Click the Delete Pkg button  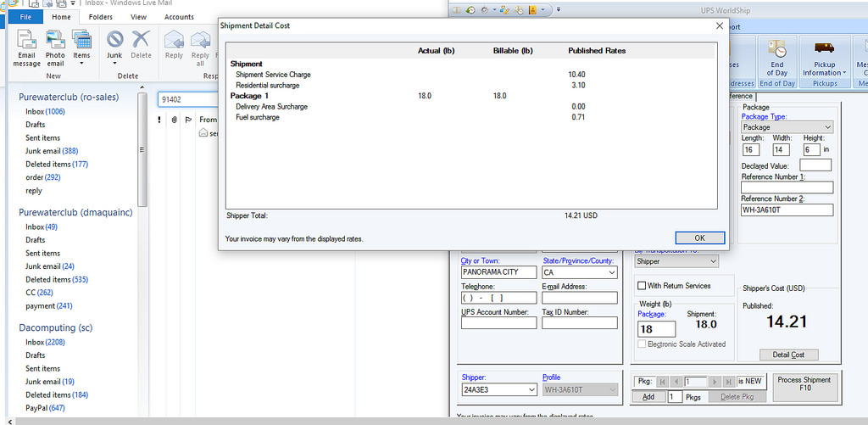pos(736,397)
